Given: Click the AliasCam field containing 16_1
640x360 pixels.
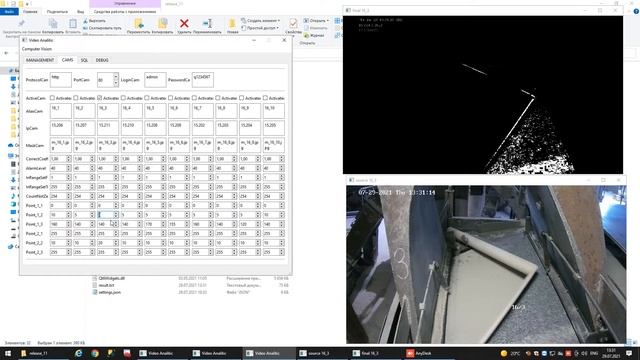Looking at the screenshot, I should click(x=61, y=111).
